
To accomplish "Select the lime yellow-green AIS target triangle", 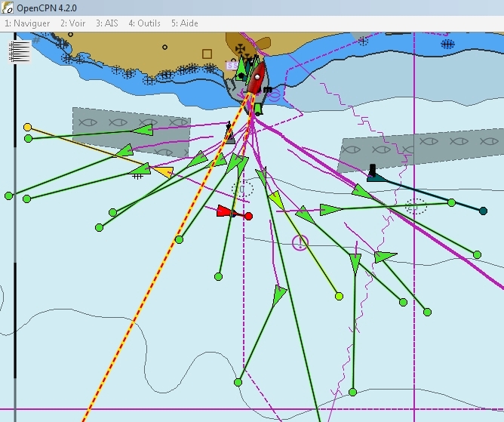I will click(276, 199).
